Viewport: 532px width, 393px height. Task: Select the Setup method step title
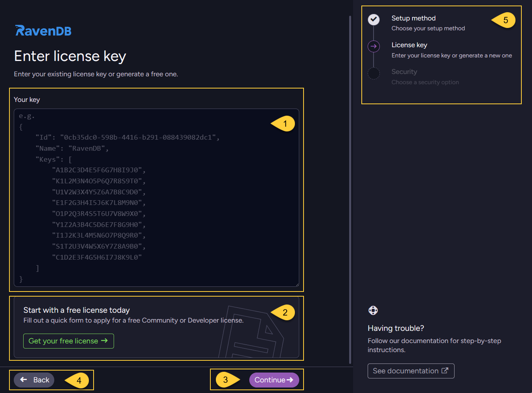coord(413,18)
